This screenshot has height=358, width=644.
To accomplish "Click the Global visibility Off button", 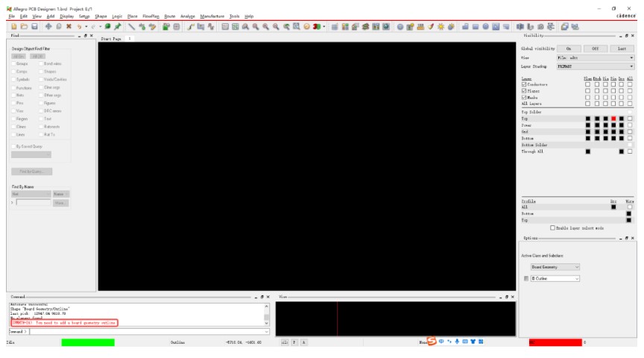I will (595, 48).
